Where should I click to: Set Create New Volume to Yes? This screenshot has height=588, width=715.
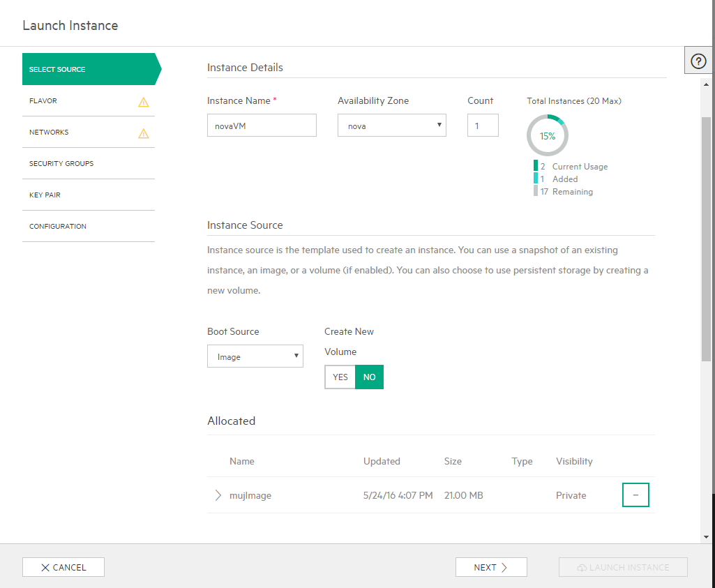340,377
